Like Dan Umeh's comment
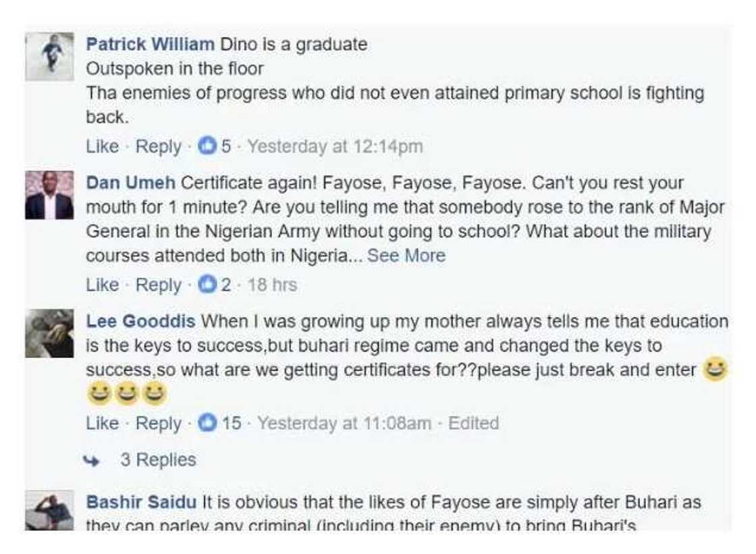This screenshot has height=554, width=756. click(x=102, y=285)
